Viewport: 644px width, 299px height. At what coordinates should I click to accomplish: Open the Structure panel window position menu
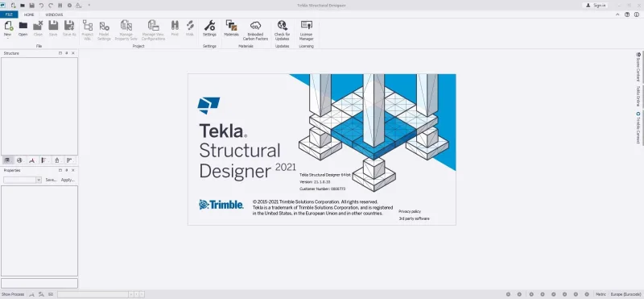click(60, 53)
